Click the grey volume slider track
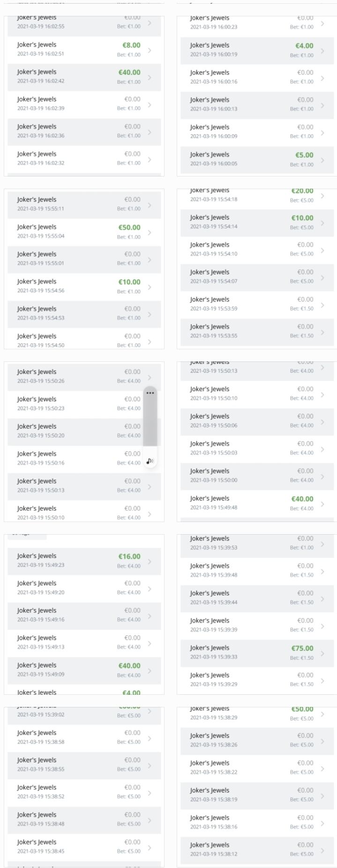The image size is (337, 868). click(x=150, y=421)
